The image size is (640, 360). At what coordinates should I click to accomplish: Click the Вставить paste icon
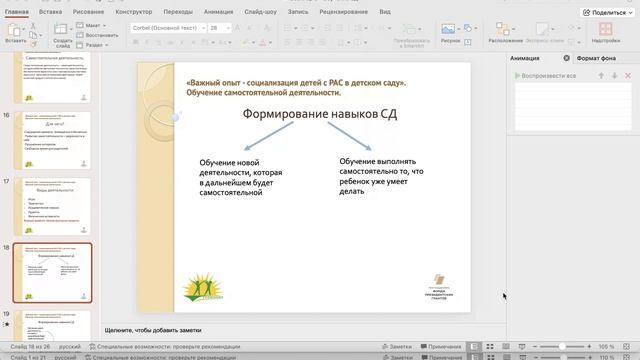point(14,30)
